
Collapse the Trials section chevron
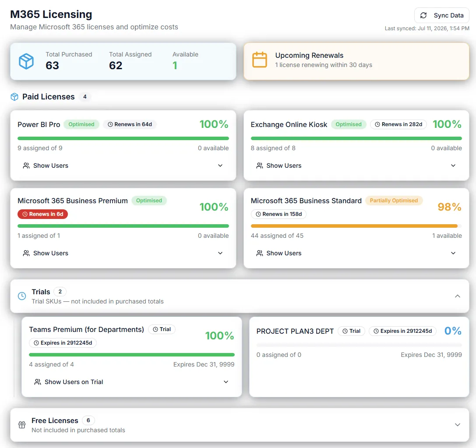pyautogui.click(x=458, y=296)
